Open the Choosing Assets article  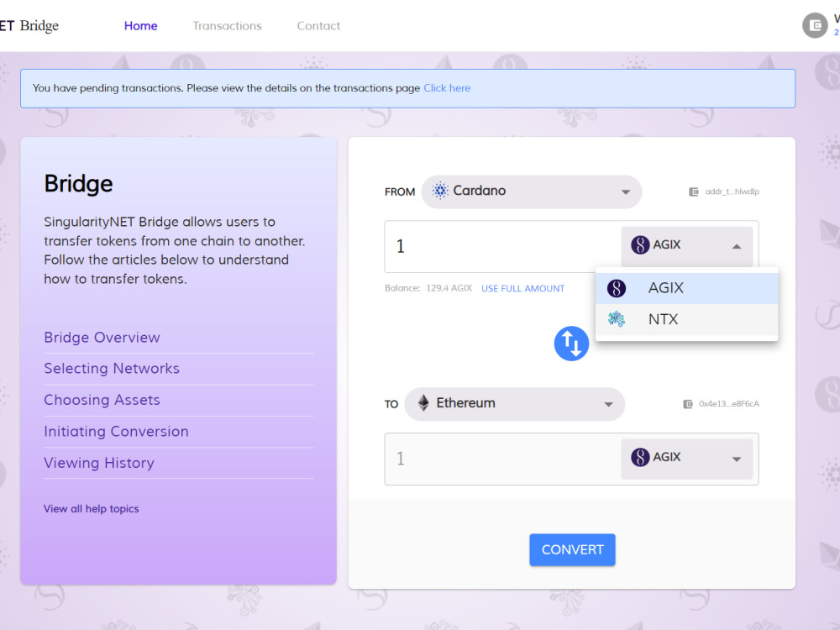click(x=102, y=400)
